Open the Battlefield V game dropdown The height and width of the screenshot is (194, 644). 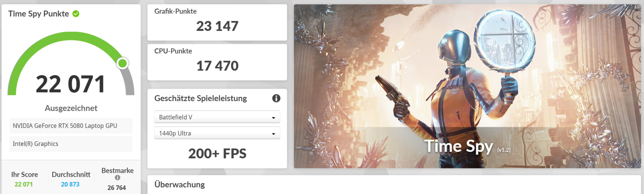click(217, 117)
